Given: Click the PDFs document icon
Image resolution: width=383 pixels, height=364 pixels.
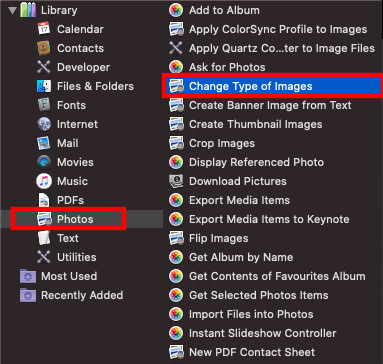Looking at the screenshot, I should click(x=44, y=200).
